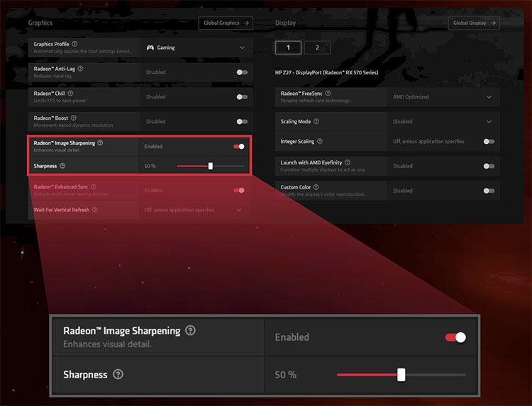Show help for Radeon FreeSync
The image size is (532, 406).
tap(328, 94)
